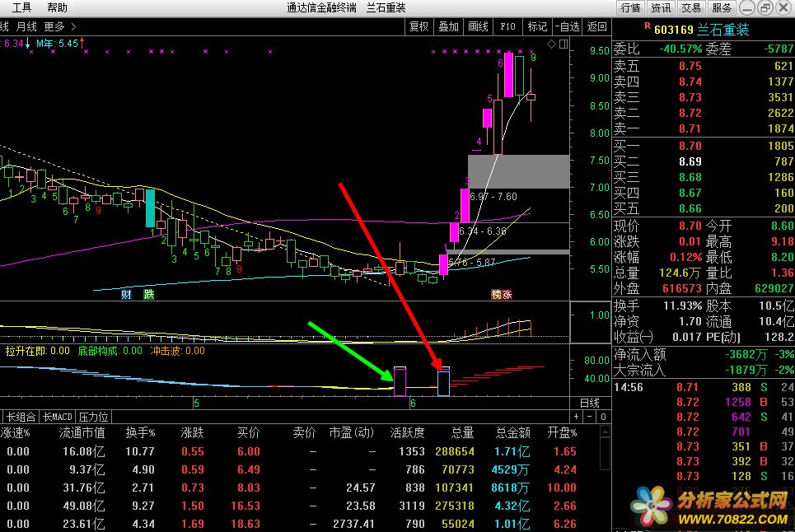
Task: Sort by 总量 column
Action: point(462,432)
